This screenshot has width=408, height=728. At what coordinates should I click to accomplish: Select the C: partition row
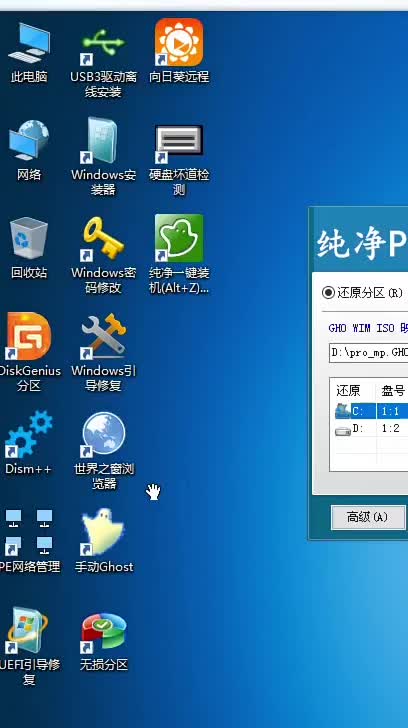point(371,411)
